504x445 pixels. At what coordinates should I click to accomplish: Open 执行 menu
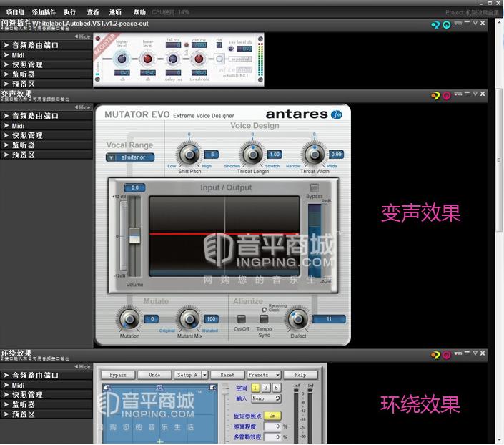click(70, 12)
